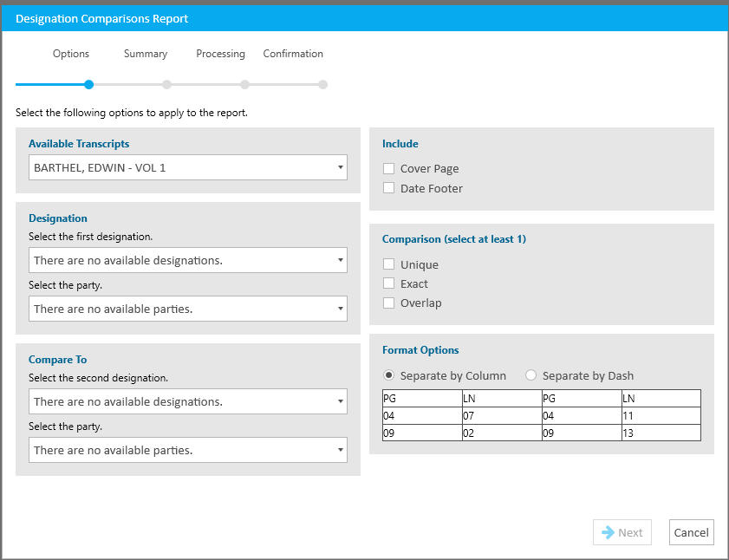Click the Comparison (select at least 1) heading
The height and width of the screenshot is (560, 729).
pyautogui.click(x=453, y=239)
